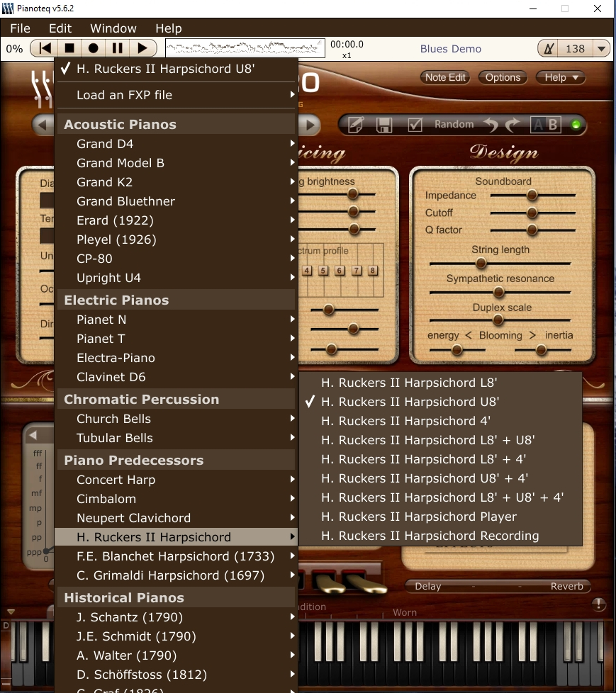616x693 pixels.
Task: Click the green status LED indicator
Action: [576, 125]
